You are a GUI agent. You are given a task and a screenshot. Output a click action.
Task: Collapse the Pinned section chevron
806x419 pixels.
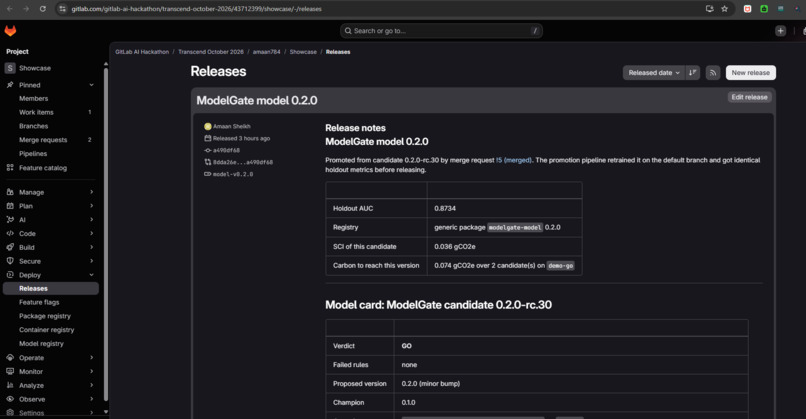pyautogui.click(x=91, y=85)
